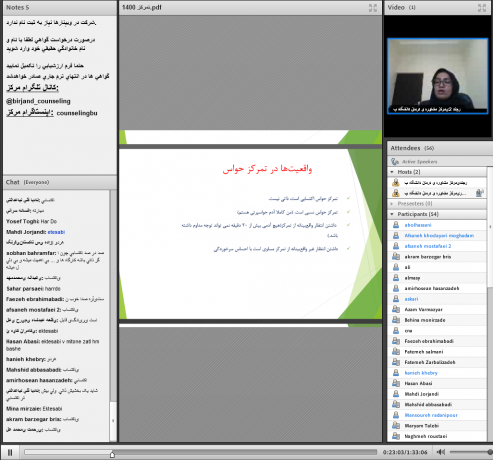Click the first host's avatar icon
Image resolution: width=493 pixels, height=460 pixels.
(396, 182)
